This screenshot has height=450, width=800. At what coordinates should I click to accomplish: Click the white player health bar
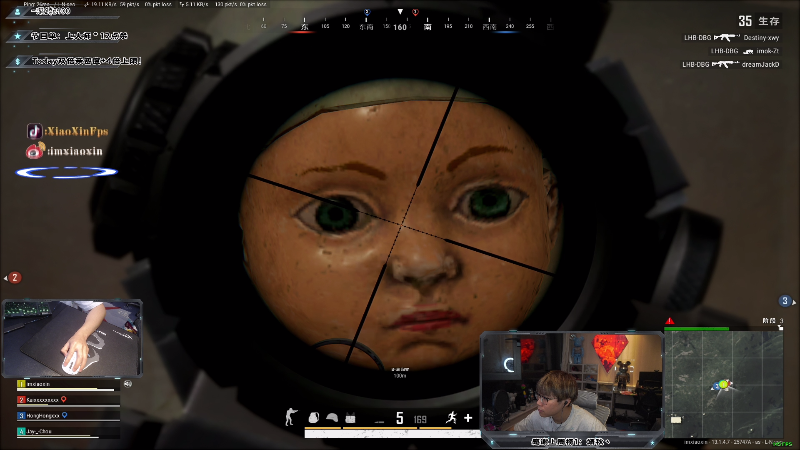pos(392,434)
